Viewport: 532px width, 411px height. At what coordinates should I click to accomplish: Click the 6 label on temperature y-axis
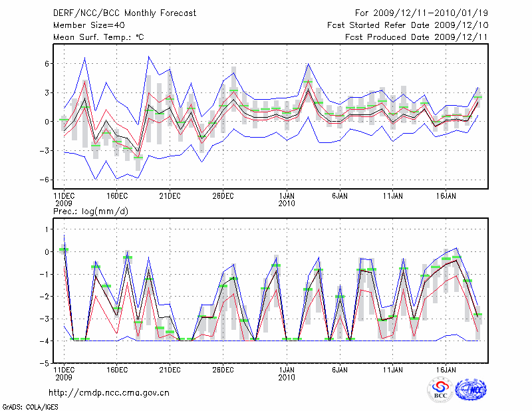pyautogui.click(x=47, y=64)
